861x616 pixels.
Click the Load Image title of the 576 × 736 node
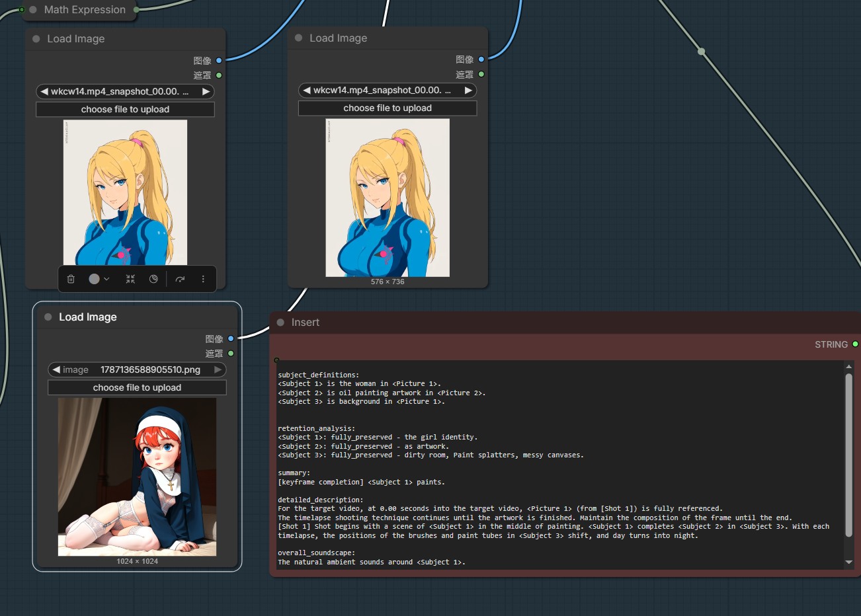[339, 38]
